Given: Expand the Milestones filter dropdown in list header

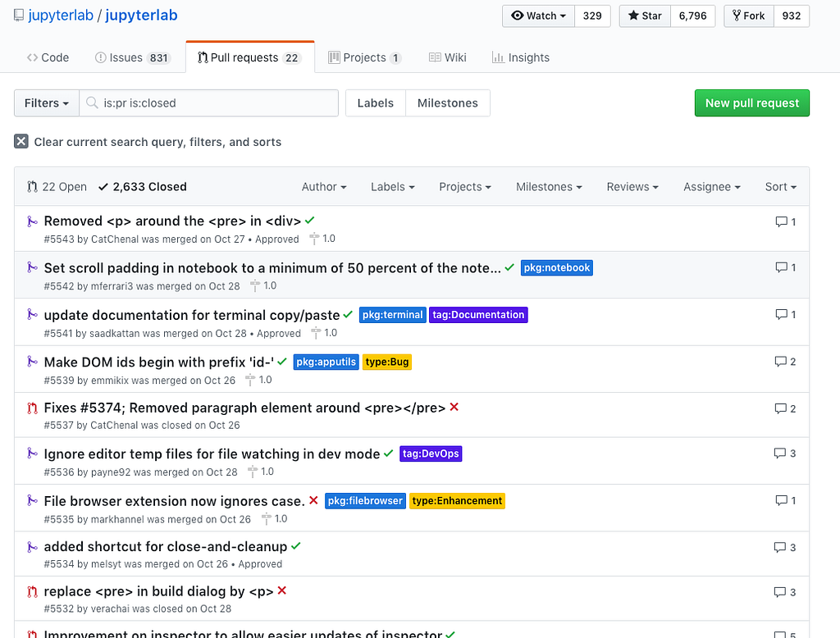Looking at the screenshot, I should click(x=549, y=187).
